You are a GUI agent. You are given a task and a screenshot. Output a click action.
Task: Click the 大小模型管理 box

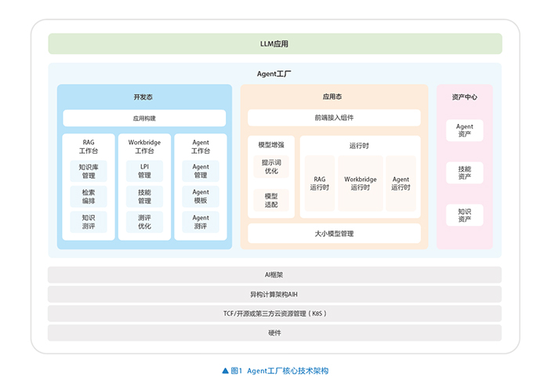[x=334, y=234]
